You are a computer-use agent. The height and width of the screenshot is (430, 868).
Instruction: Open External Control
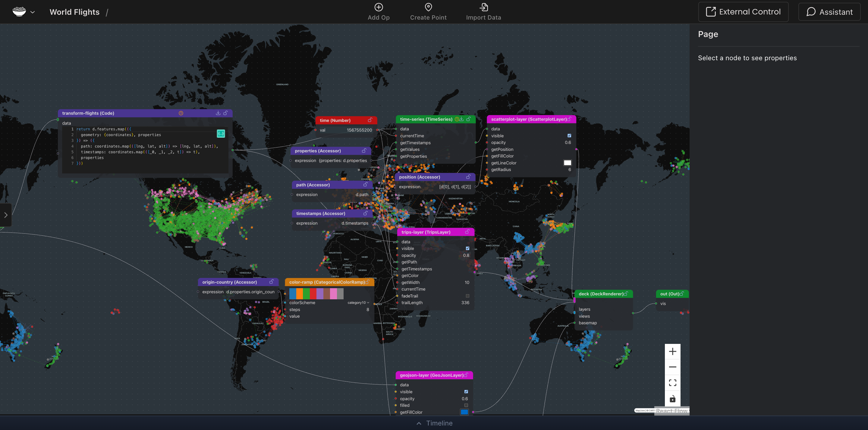[743, 12]
